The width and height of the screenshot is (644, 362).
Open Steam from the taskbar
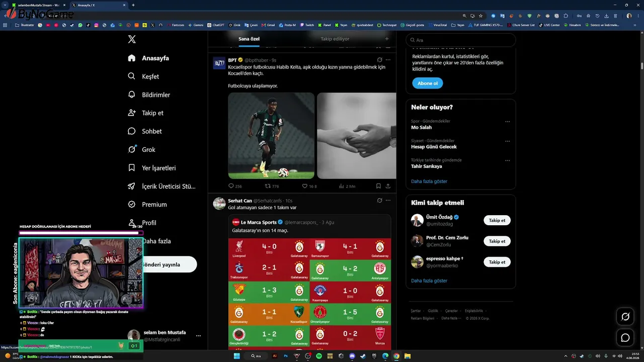click(363, 356)
